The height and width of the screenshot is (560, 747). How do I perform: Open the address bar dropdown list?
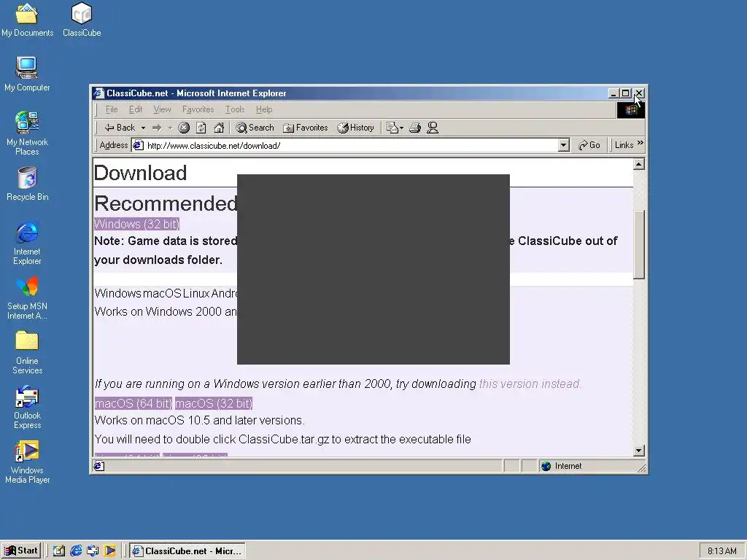click(564, 145)
